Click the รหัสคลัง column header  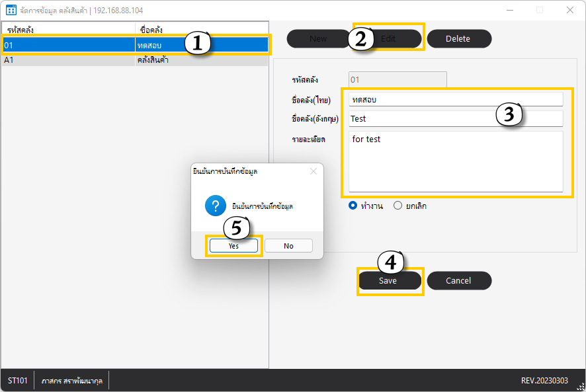coord(66,30)
